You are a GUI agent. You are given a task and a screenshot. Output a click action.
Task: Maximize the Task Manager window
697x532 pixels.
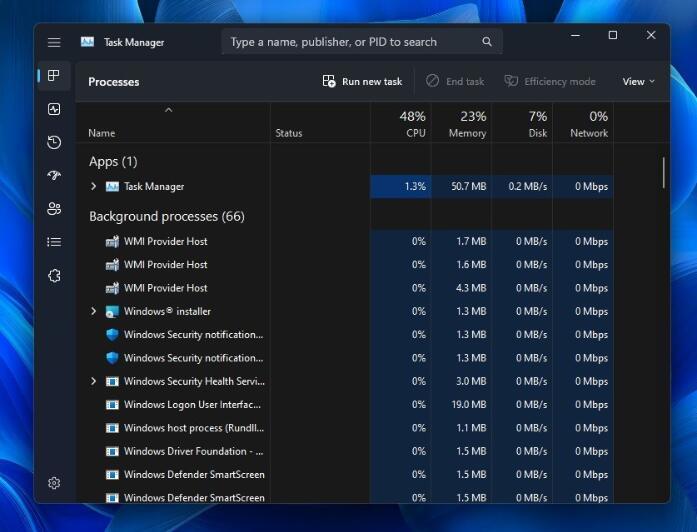coord(613,35)
